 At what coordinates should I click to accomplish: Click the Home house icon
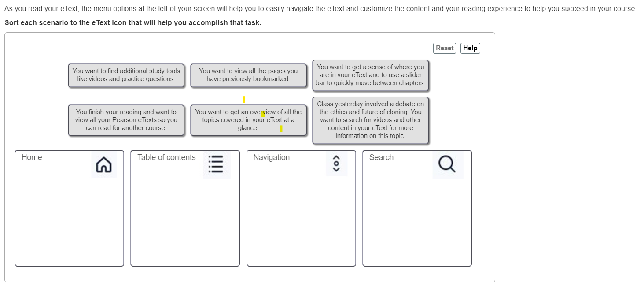104,164
